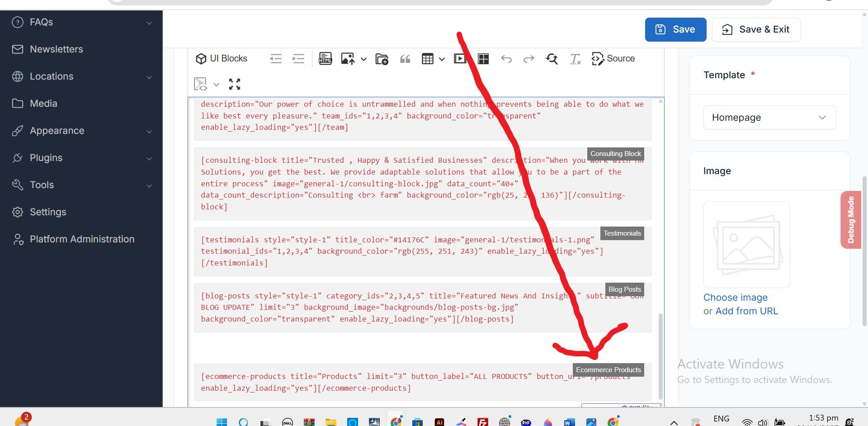Click the Add from URL link
Screen dimensions: 868x426
click(x=746, y=311)
